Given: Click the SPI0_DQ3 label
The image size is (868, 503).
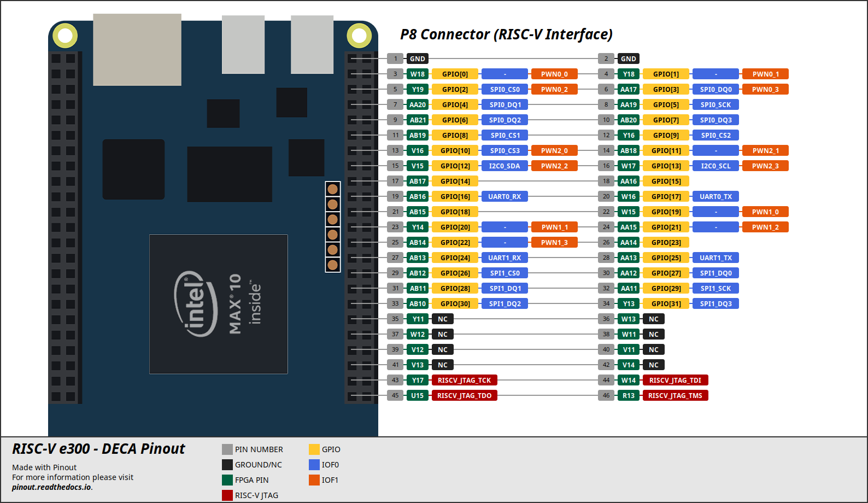Looking at the screenshot, I should pyautogui.click(x=715, y=120).
